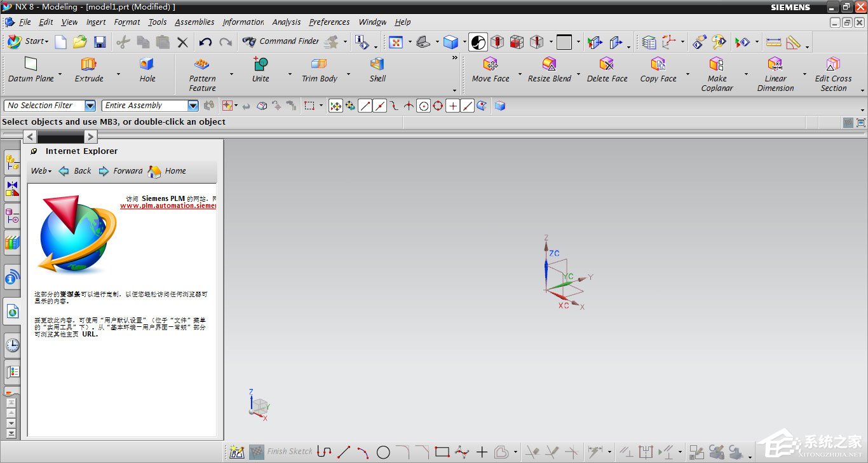Click the Hole feature icon
The image size is (868, 463).
pos(147,64)
